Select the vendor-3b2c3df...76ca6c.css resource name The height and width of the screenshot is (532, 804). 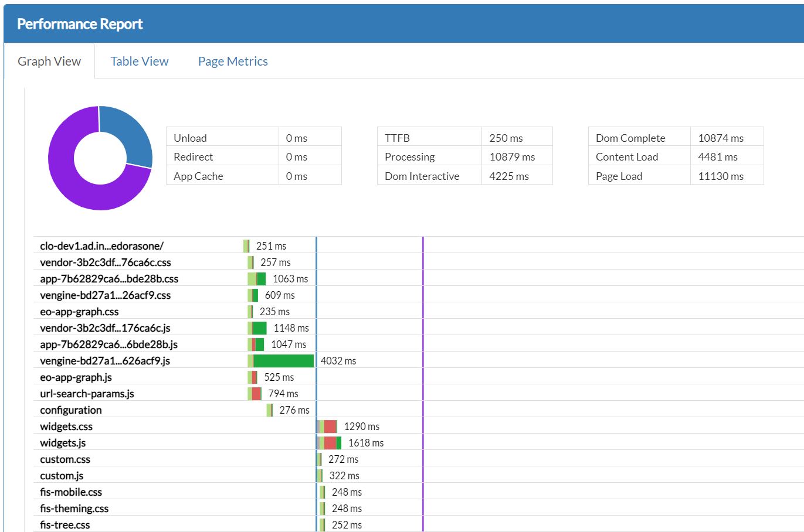click(106, 262)
